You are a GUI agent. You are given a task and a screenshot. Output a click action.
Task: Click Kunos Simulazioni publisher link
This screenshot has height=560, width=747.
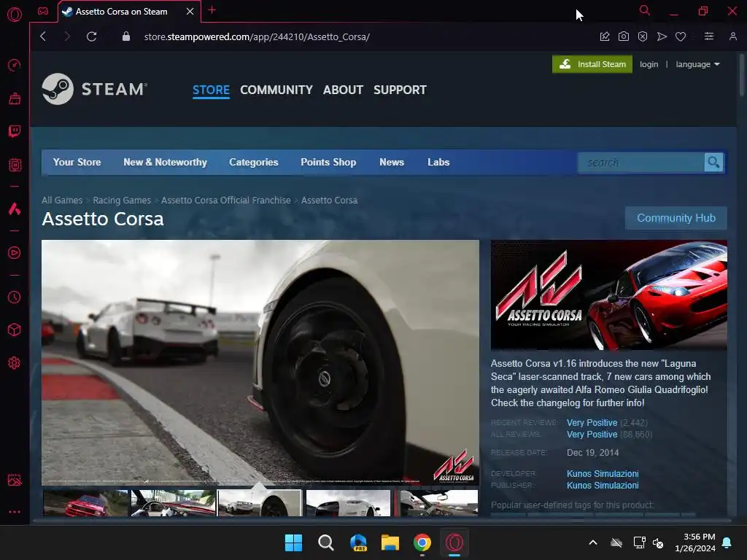point(603,486)
